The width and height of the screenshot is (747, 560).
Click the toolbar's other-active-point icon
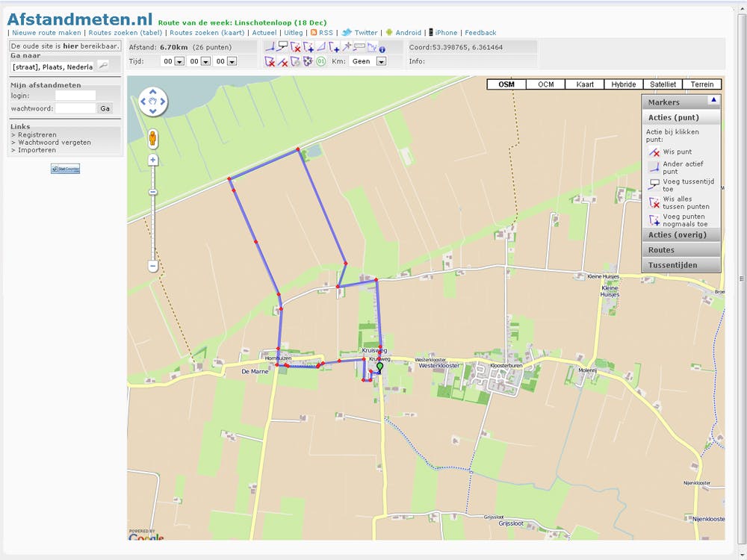(x=270, y=47)
